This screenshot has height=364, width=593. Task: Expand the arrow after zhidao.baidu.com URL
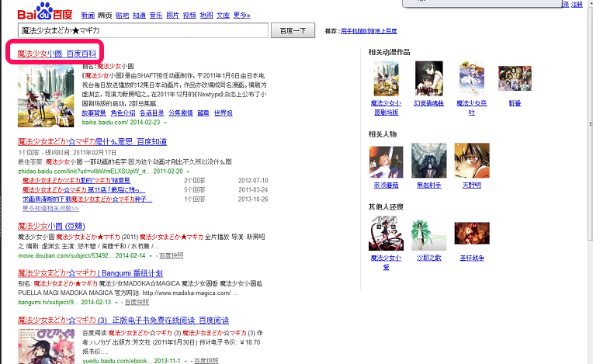click(188, 172)
